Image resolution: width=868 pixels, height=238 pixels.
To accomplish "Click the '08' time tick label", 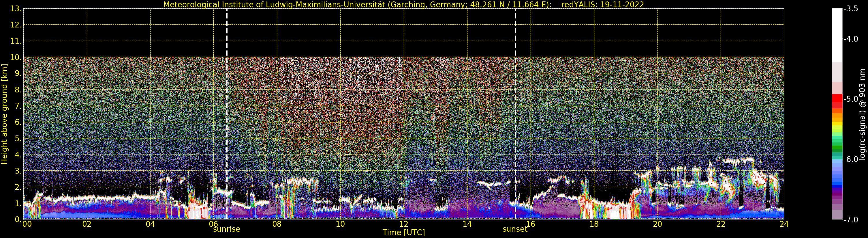I will [277, 224].
